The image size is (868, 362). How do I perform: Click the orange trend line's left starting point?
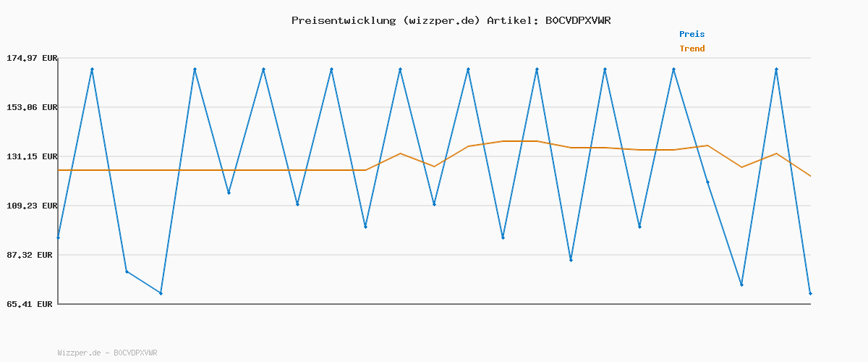tap(59, 170)
